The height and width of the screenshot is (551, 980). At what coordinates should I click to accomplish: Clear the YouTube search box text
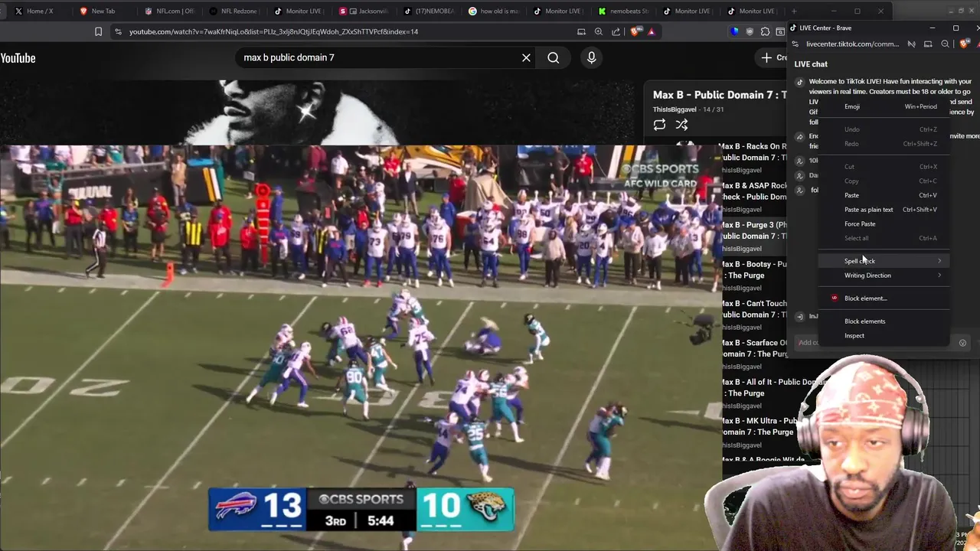pos(526,57)
